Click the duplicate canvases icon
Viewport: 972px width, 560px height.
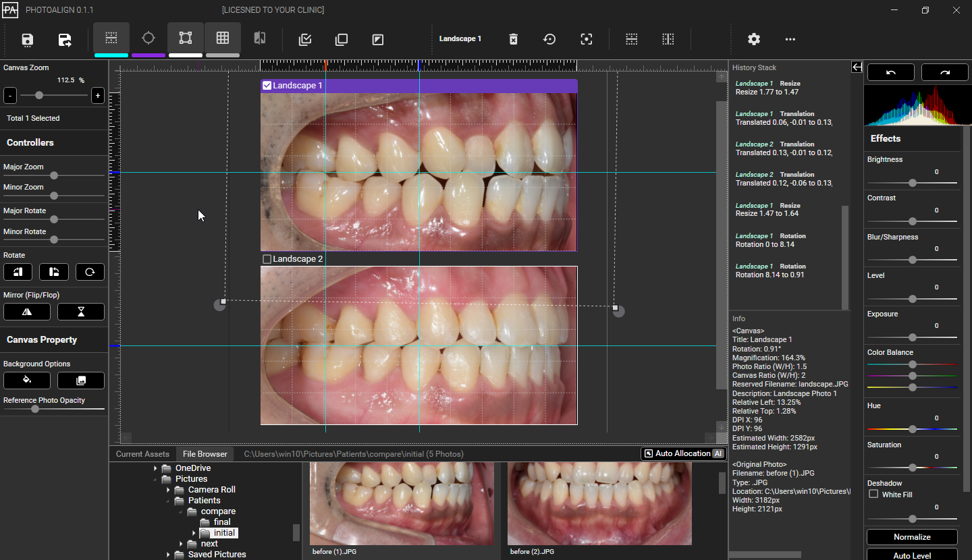(x=342, y=40)
